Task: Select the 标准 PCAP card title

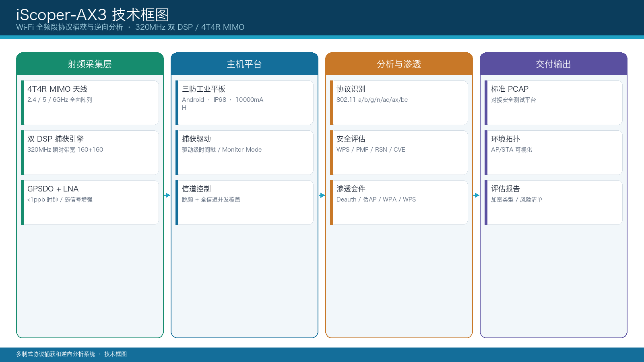Action: (510, 89)
